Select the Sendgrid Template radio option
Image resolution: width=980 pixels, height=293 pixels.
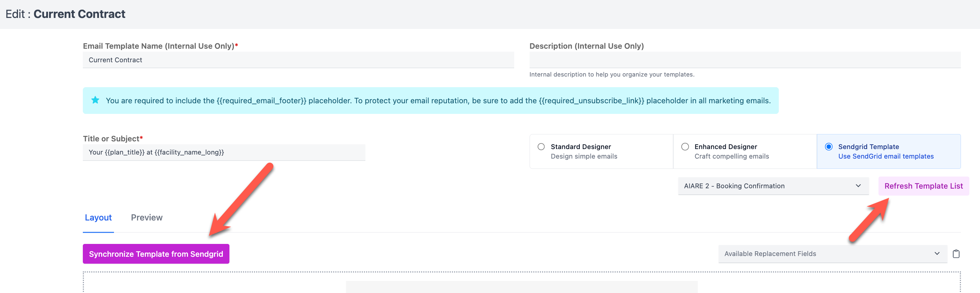click(828, 147)
